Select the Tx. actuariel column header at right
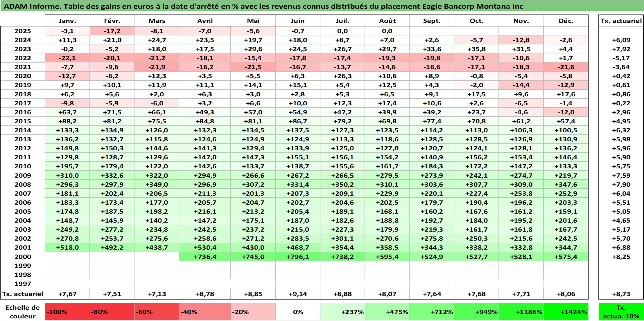The width and height of the screenshot is (644, 321). click(x=621, y=21)
